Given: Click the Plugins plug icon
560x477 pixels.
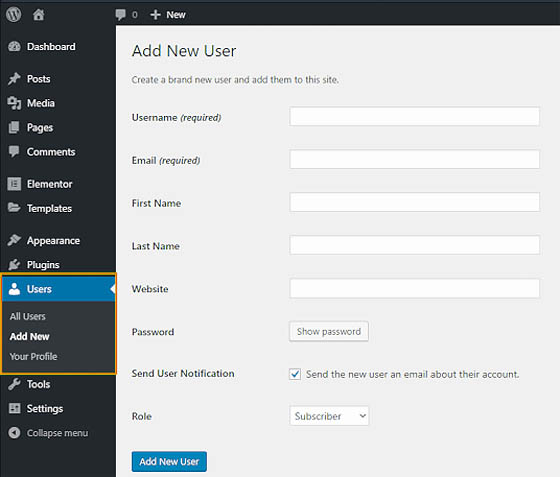Looking at the screenshot, I should (x=14, y=265).
